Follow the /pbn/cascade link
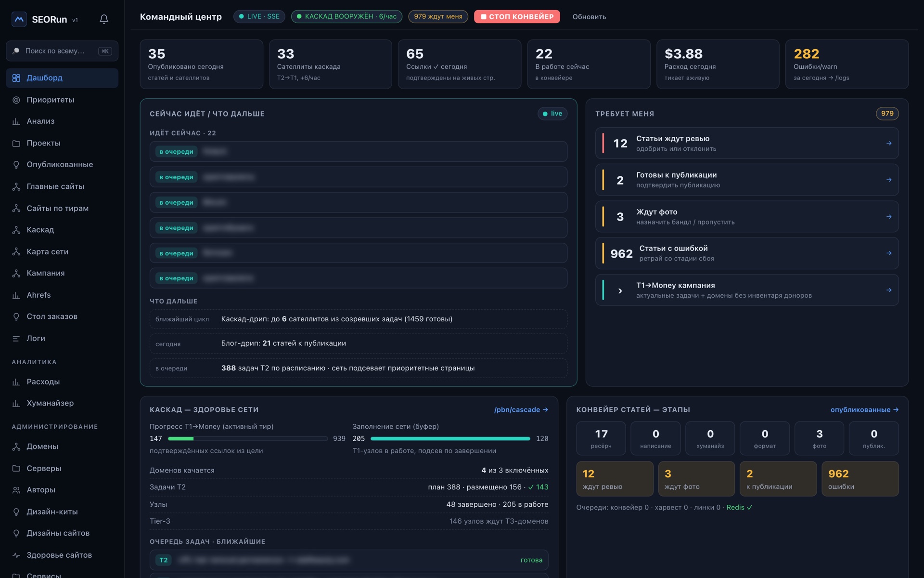 point(521,410)
